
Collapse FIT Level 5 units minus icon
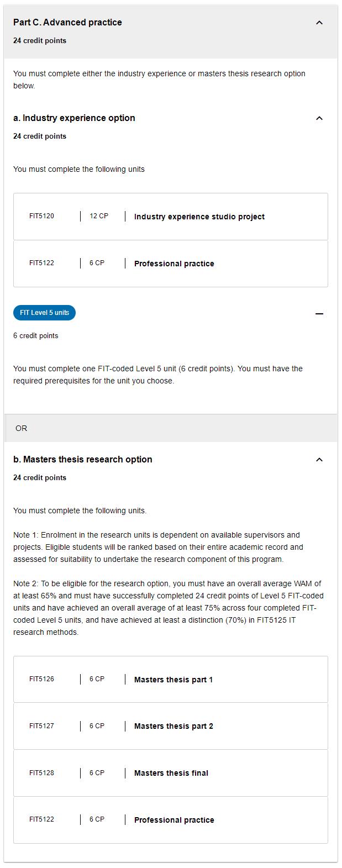click(x=319, y=314)
